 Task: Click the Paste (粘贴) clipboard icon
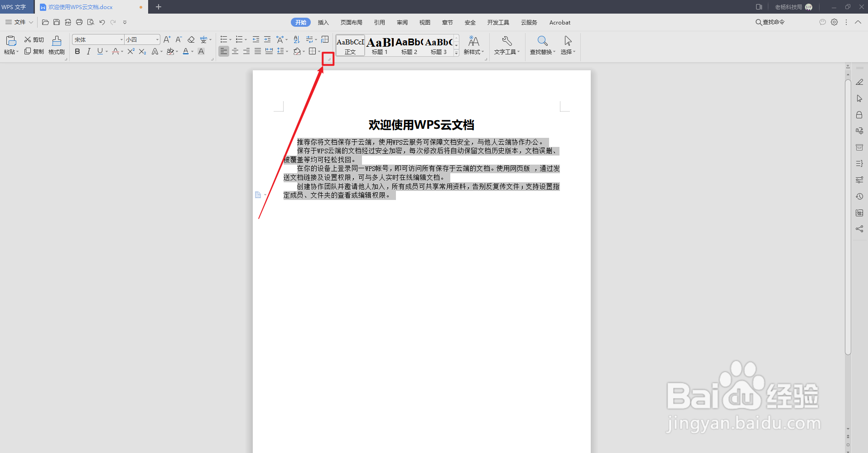coord(11,41)
